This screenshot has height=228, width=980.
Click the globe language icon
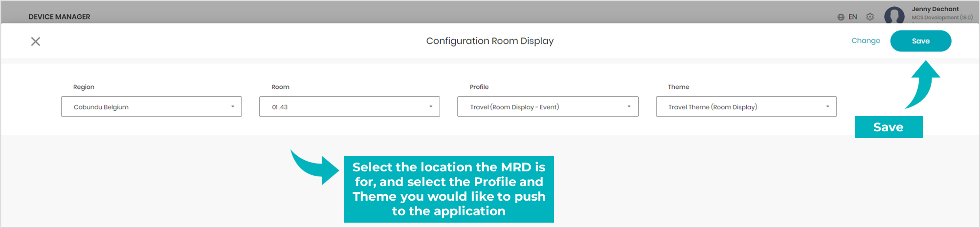pyautogui.click(x=841, y=17)
